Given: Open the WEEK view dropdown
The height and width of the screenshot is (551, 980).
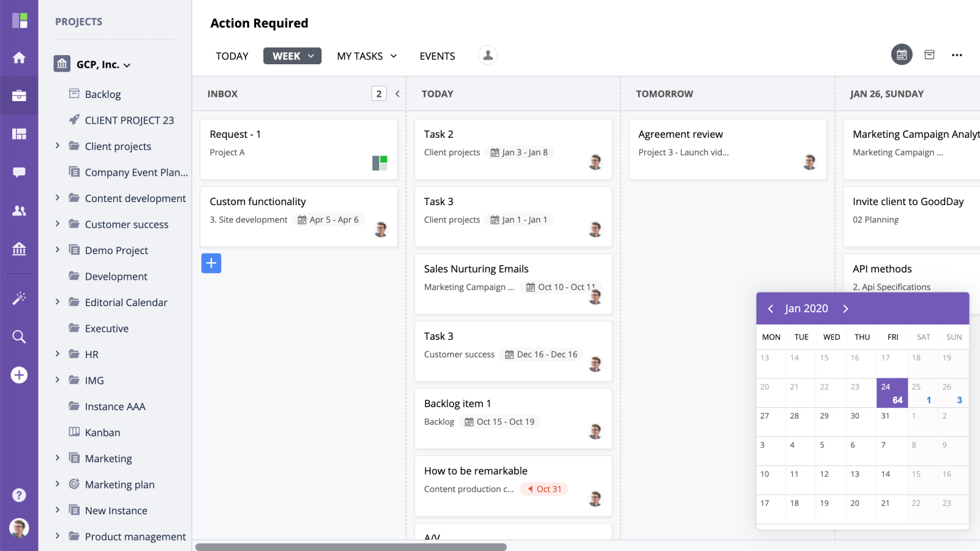Looking at the screenshot, I should click(292, 56).
